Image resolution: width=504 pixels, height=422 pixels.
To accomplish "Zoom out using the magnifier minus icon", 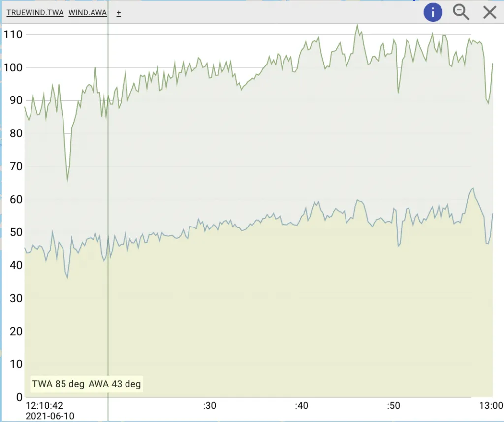I will 461,12.
